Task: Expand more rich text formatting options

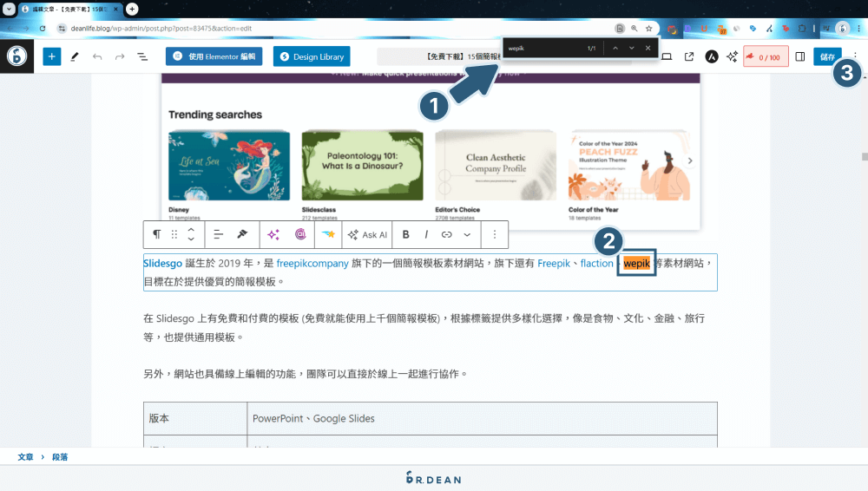Action: pyautogui.click(x=467, y=235)
